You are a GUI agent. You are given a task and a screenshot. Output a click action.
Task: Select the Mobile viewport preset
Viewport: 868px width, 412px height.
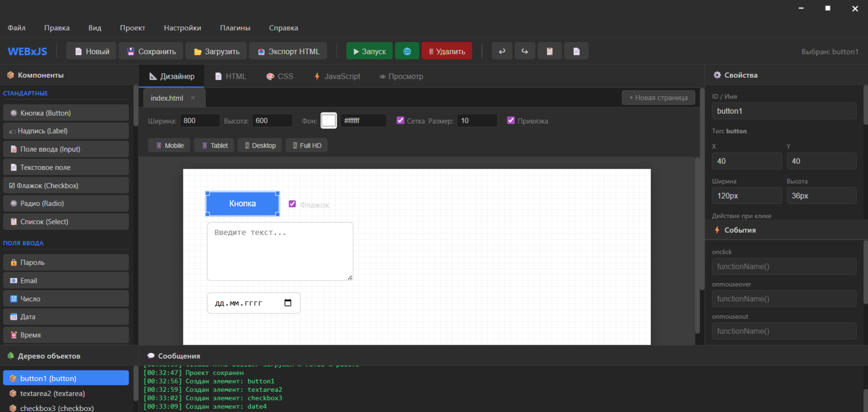point(169,146)
